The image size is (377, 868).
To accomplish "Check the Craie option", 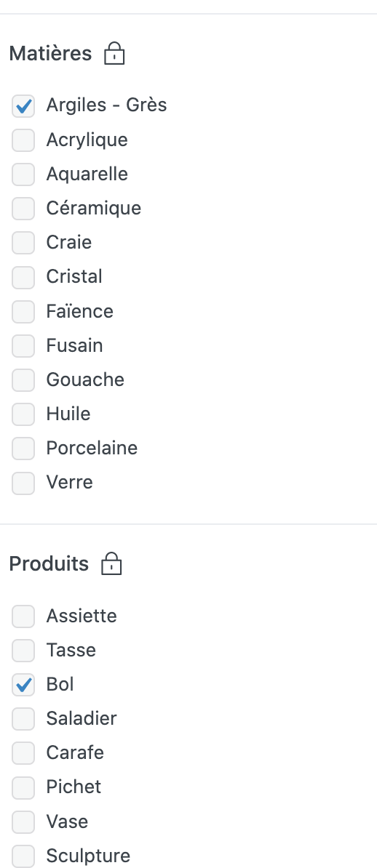I will (23, 243).
